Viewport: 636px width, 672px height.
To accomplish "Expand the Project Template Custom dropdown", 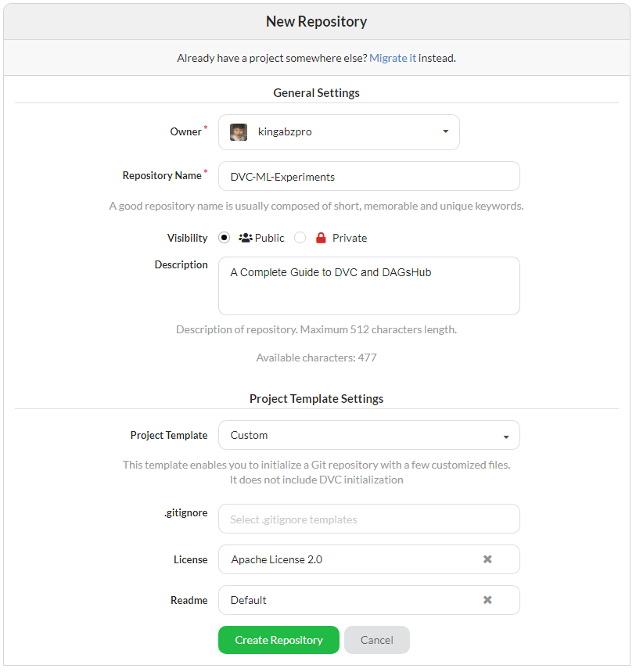I will tap(368, 435).
